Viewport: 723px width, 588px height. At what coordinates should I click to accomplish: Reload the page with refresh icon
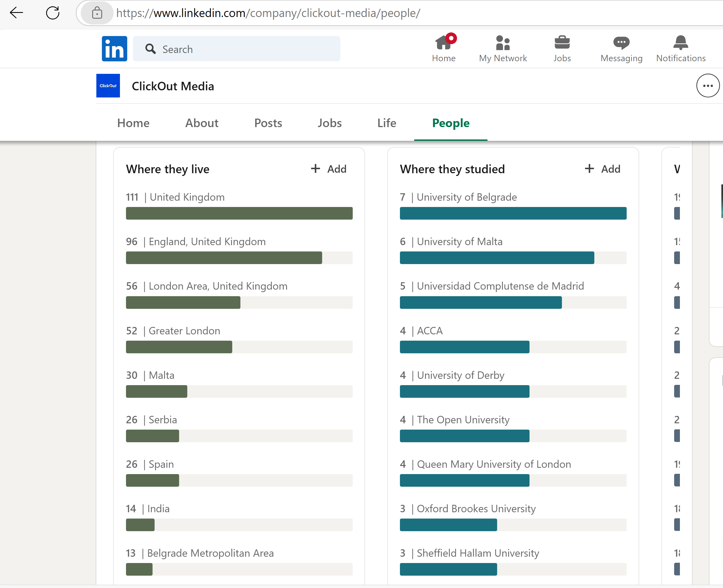coord(52,13)
